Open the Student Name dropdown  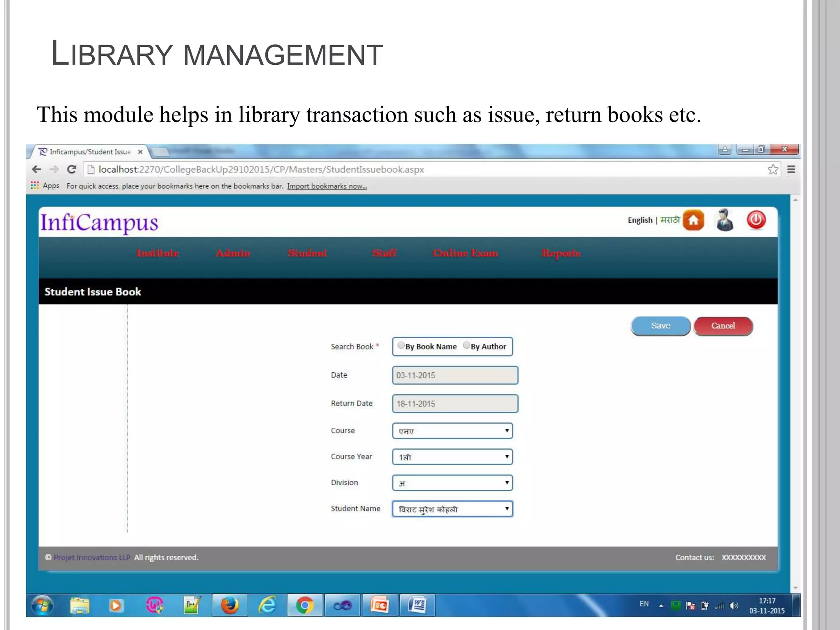point(452,509)
